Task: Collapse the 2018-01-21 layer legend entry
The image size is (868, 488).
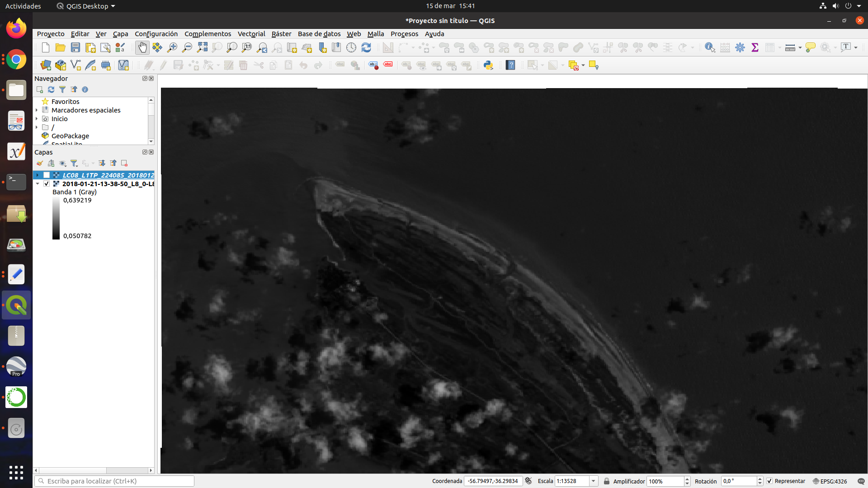Action: [38, 184]
